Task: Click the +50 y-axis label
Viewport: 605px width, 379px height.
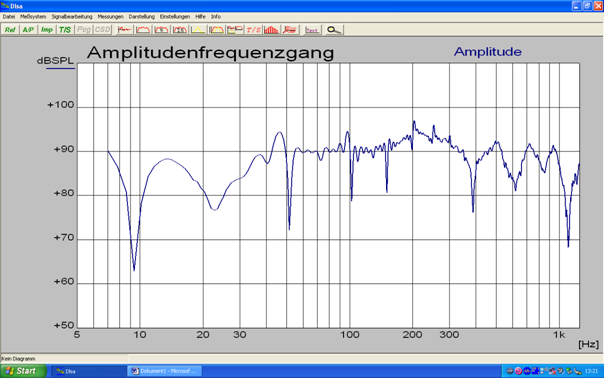Action: 64,325
